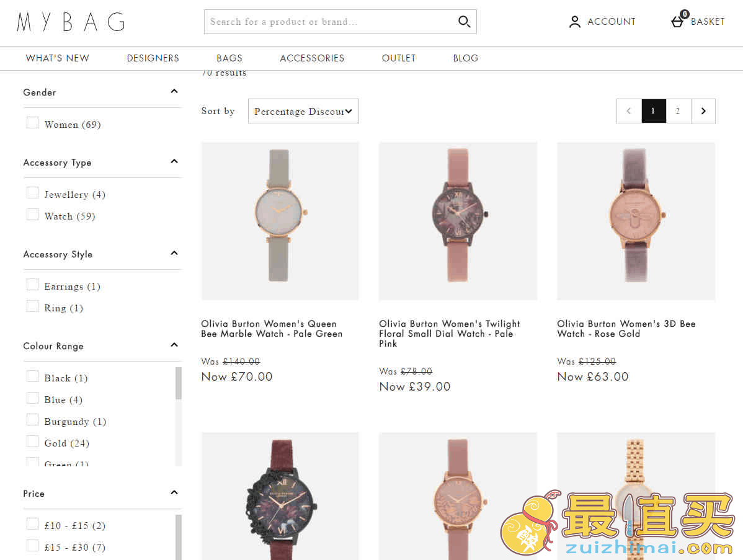This screenshot has width=743, height=560.
Task: Go to next results page arrow
Action: (703, 111)
